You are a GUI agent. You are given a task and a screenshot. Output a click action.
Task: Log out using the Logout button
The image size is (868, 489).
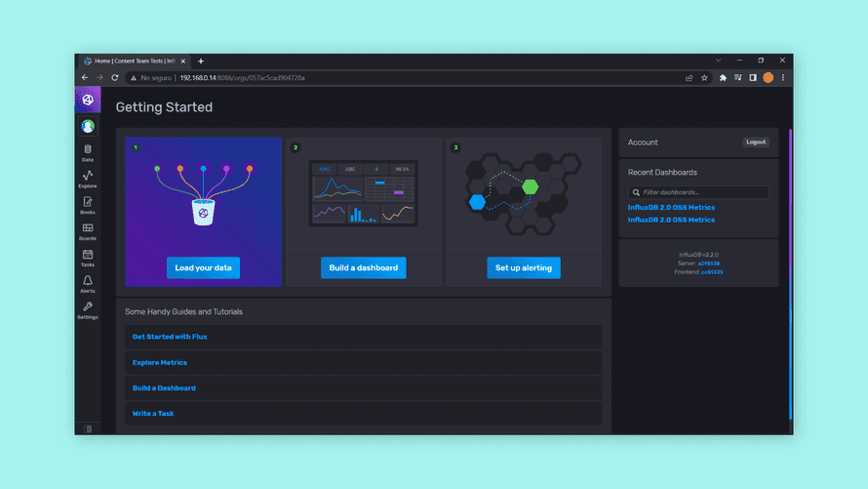click(756, 143)
